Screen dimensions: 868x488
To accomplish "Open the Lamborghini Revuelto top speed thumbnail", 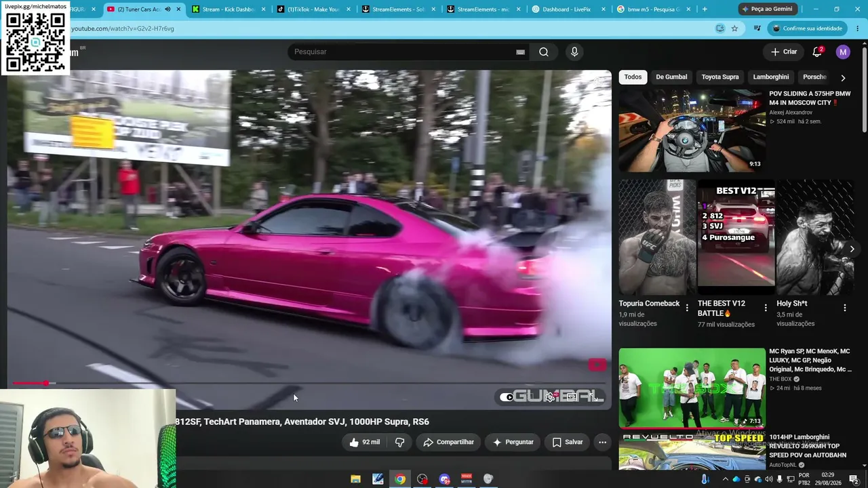I will 692,451.
